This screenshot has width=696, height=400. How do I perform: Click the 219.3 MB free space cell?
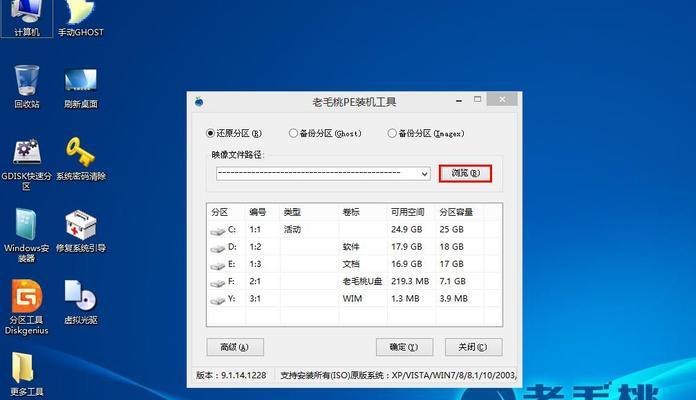(x=410, y=281)
